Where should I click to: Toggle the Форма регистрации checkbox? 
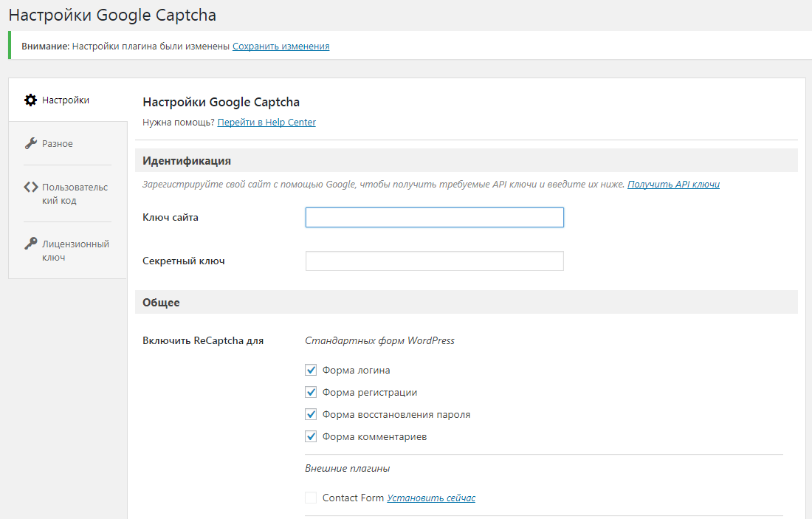click(311, 392)
